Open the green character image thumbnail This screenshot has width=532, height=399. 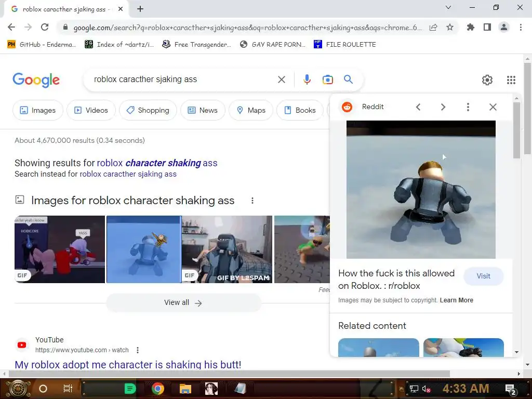pyautogui.click(x=302, y=249)
